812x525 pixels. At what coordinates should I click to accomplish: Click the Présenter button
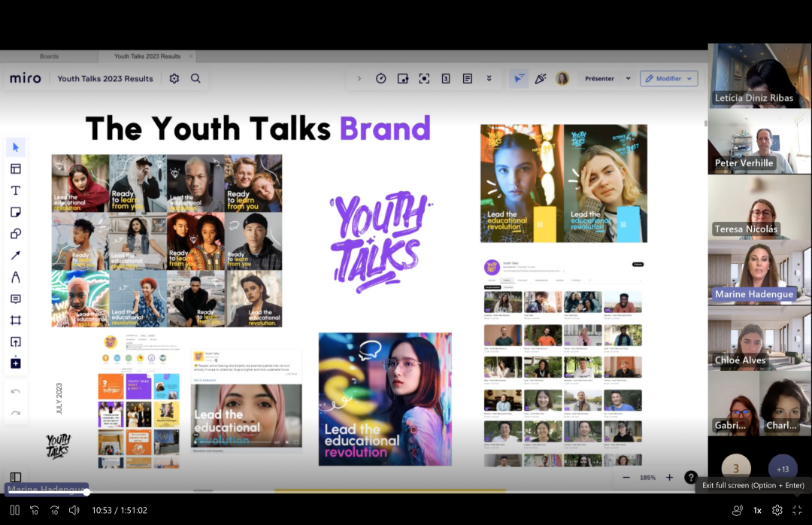599,78
